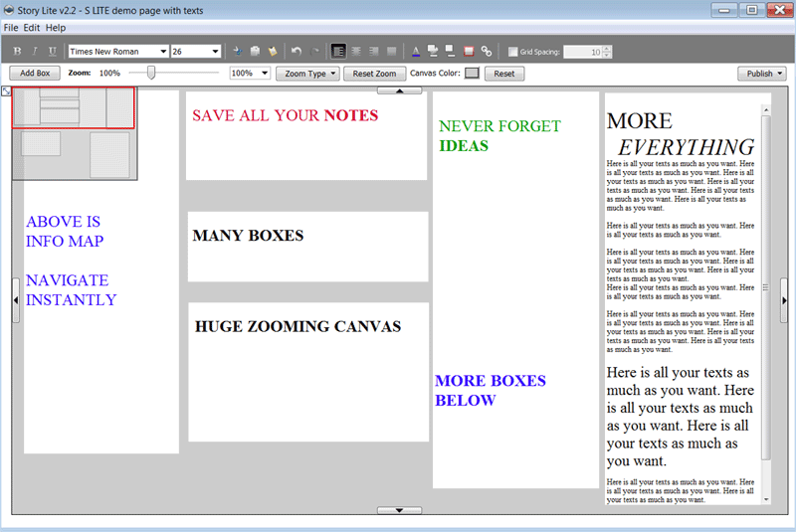The width and height of the screenshot is (796, 532).
Task: Open the Times New Roman font dropdown
Action: point(163,52)
